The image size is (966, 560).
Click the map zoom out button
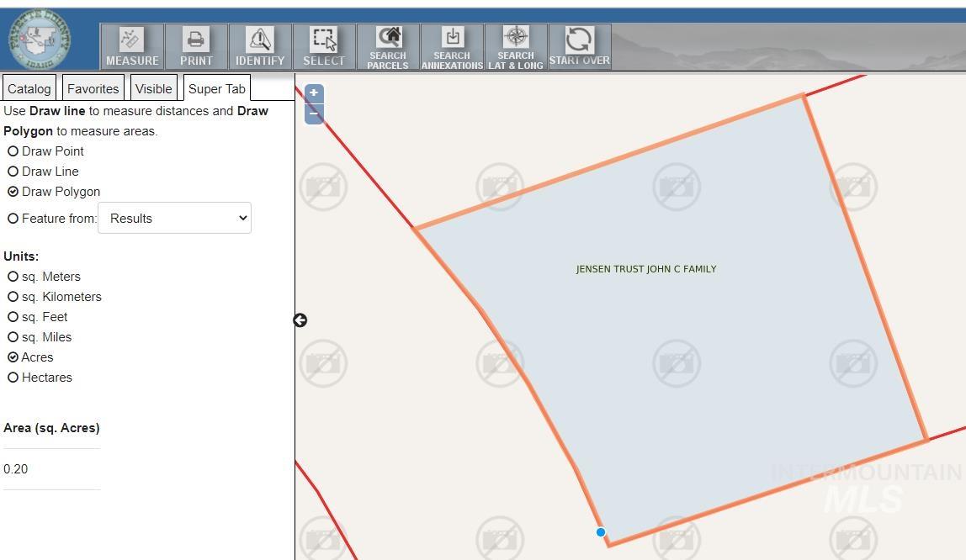(314, 114)
